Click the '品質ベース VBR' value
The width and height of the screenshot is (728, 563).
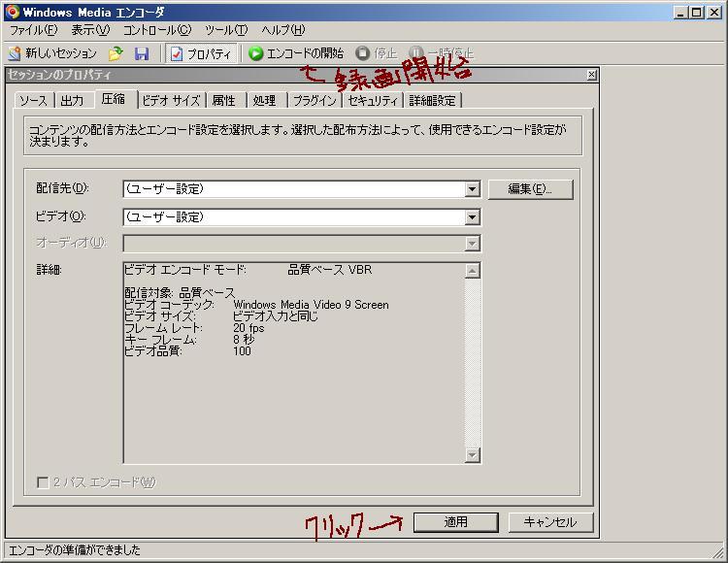coord(330,270)
